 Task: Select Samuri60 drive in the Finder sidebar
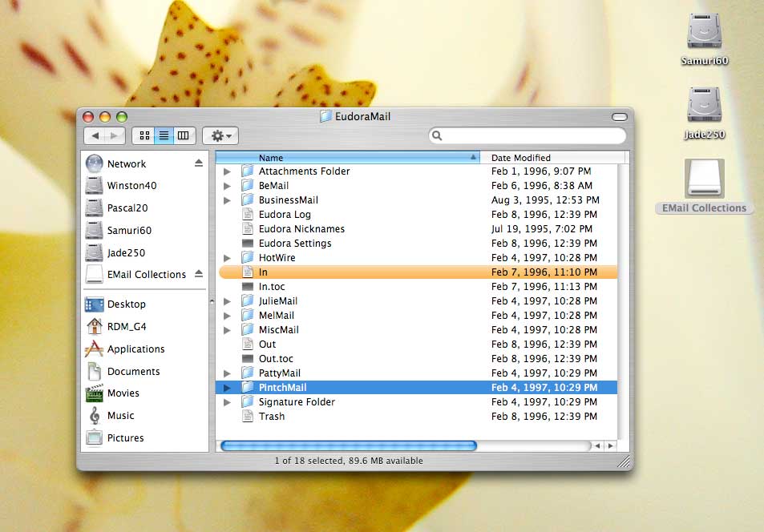pyautogui.click(x=119, y=231)
